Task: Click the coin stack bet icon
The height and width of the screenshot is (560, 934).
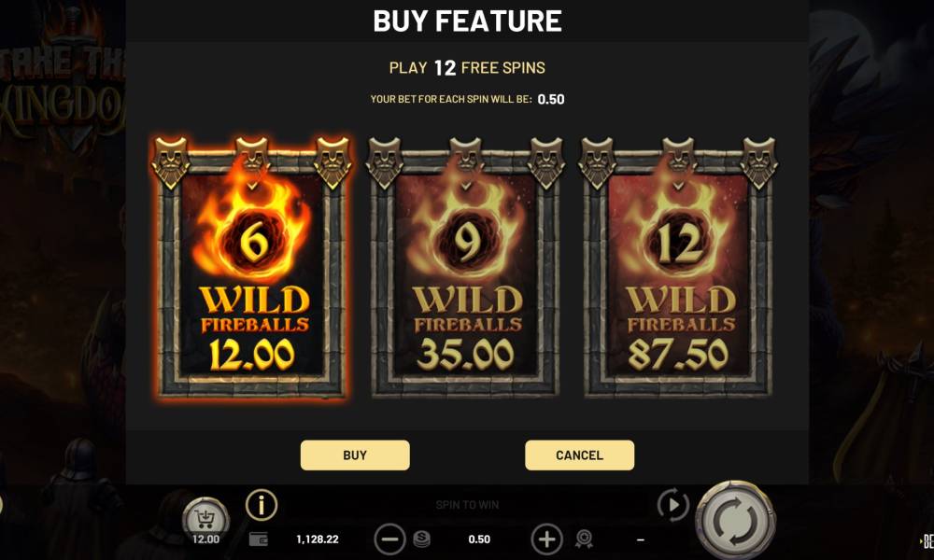Action: (422, 539)
